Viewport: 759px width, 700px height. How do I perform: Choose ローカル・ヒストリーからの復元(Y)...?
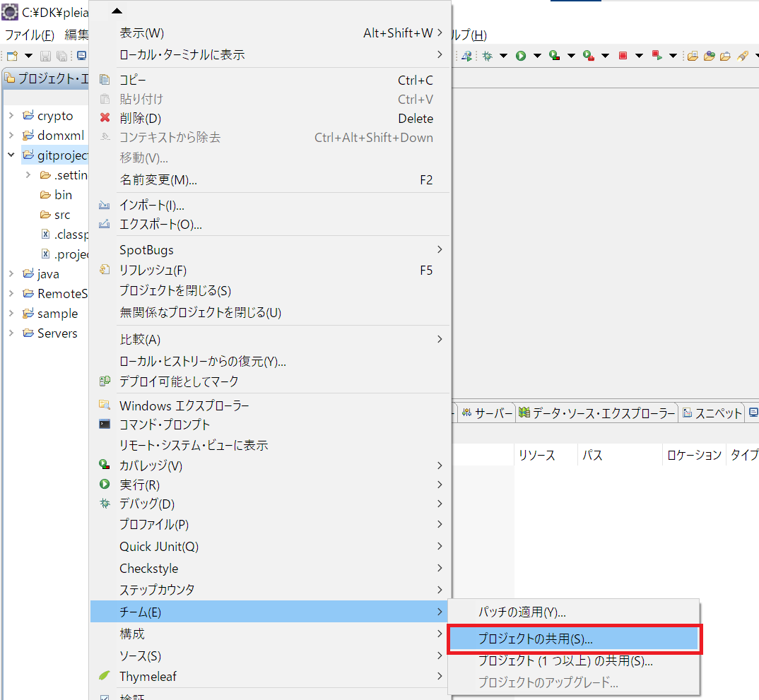tap(271, 361)
